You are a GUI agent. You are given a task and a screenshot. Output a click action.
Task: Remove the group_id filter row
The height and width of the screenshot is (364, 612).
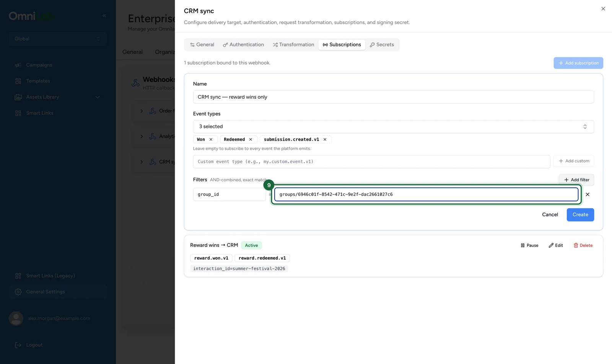coord(588,195)
